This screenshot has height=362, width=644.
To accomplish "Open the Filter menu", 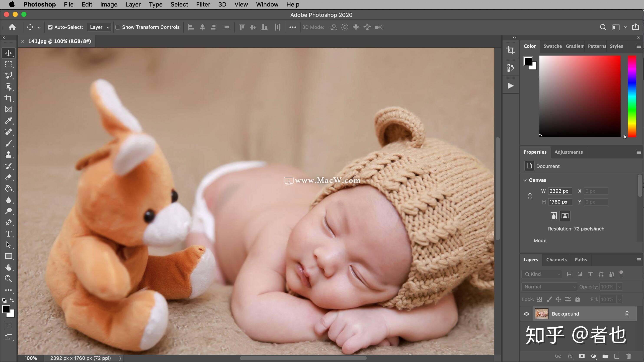I will pyautogui.click(x=203, y=5).
